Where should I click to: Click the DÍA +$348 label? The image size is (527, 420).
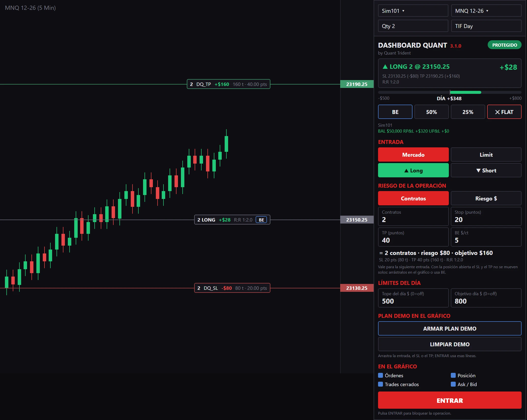point(449,98)
